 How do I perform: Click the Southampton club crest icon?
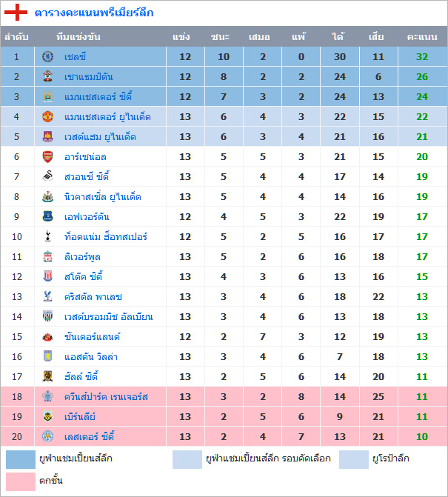pos(48,77)
